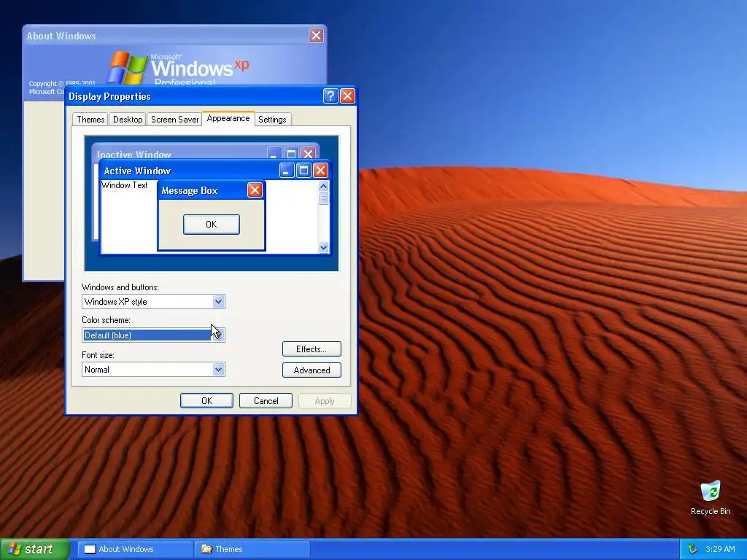Click the 3:29 AM clock in the tray
The width and height of the screenshot is (747, 560).
coord(720,549)
